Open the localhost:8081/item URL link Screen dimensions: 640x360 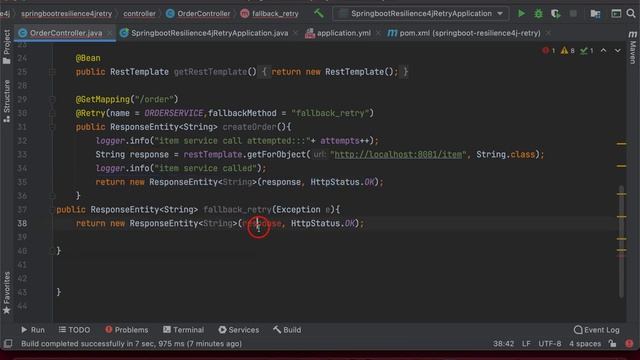pyautogui.click(x=398, y=155)
